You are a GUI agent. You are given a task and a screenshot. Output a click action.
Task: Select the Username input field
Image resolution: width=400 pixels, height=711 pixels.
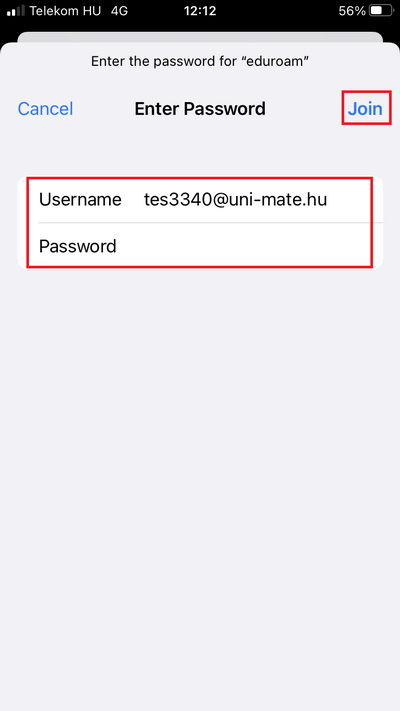[200, 200]
